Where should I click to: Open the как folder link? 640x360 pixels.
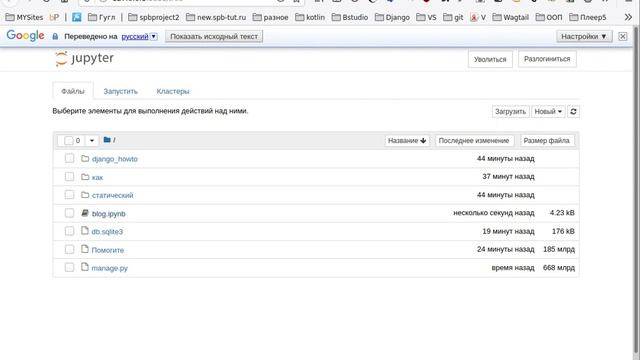point(97,177)
